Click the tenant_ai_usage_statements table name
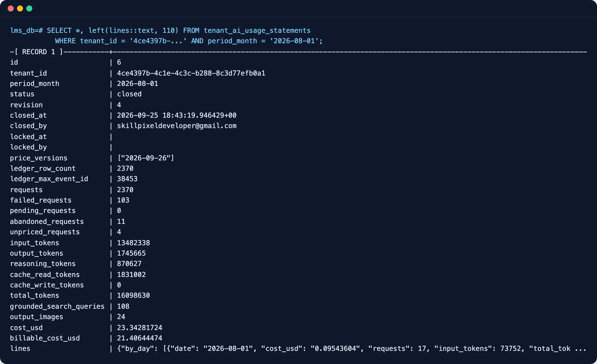This screenshot has width=597, height=364. [x=257, y=30]
